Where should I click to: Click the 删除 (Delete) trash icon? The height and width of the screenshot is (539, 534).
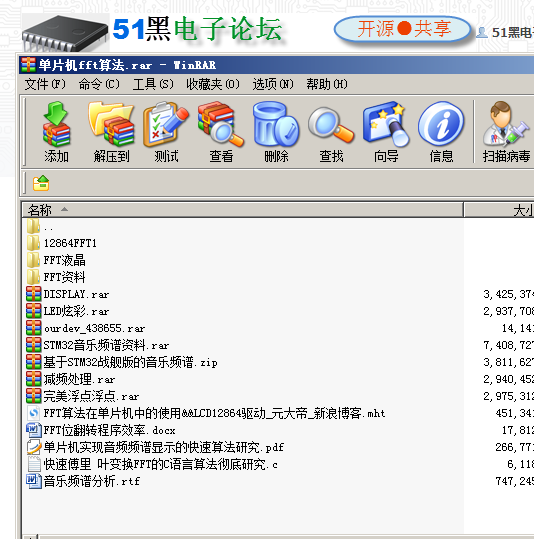pyautogui.click(x=276, y=124)
